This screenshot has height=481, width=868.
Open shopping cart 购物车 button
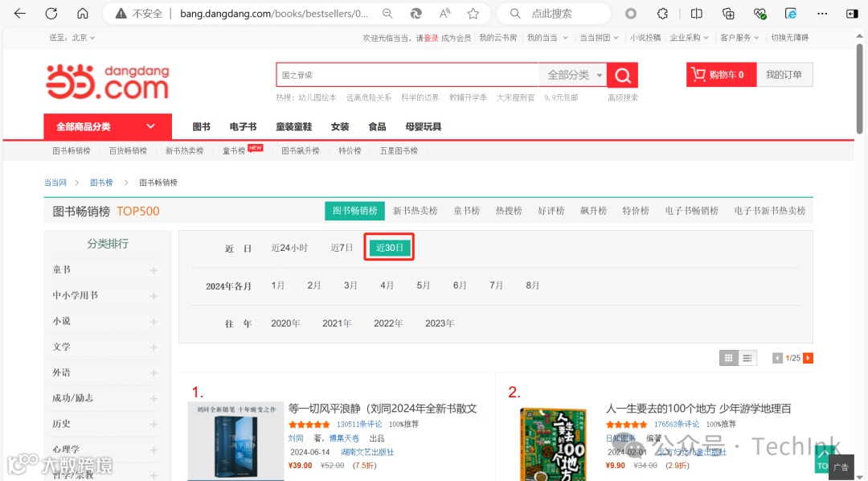point(721,74)
